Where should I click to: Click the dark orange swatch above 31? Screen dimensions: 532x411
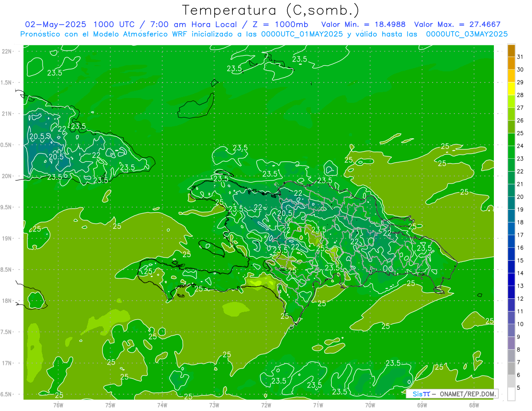point(511,51)
